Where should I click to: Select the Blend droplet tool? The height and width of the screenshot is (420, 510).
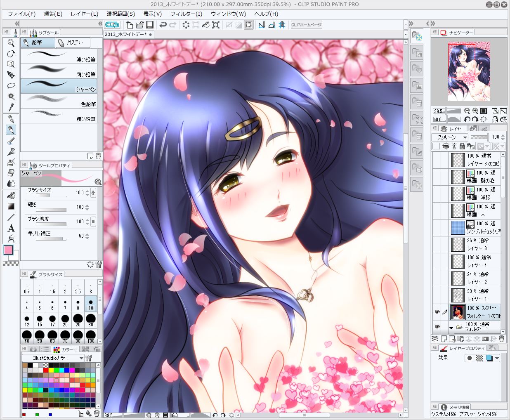tap(11, 183)
